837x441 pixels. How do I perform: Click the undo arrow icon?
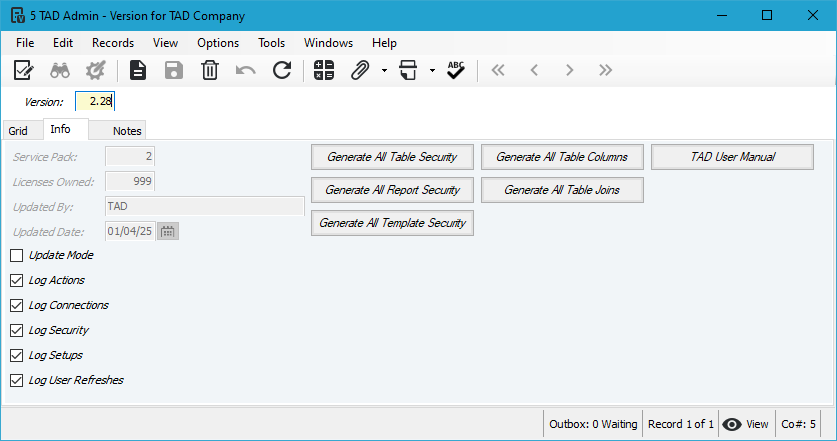pyautogui.click(x=246, y=70)
